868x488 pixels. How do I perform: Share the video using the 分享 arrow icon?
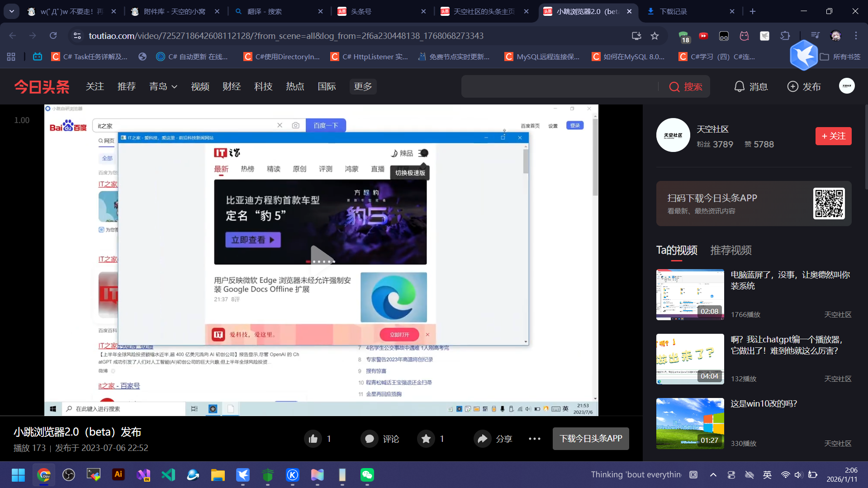(x=482, y=438)
